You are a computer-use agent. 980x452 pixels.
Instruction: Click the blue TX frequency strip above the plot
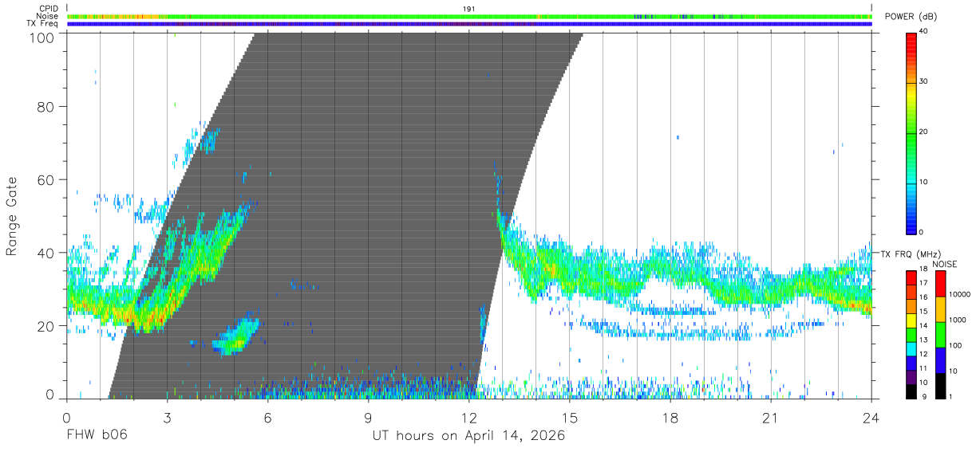click(469, 24)
